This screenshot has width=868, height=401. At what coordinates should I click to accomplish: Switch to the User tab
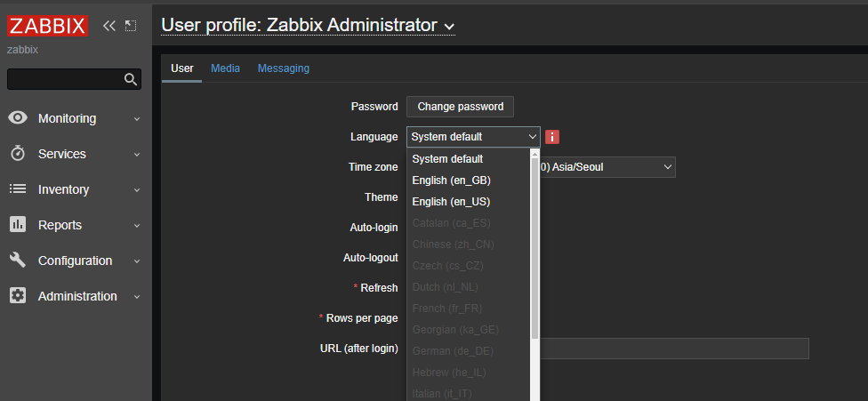tap(181, 68)
